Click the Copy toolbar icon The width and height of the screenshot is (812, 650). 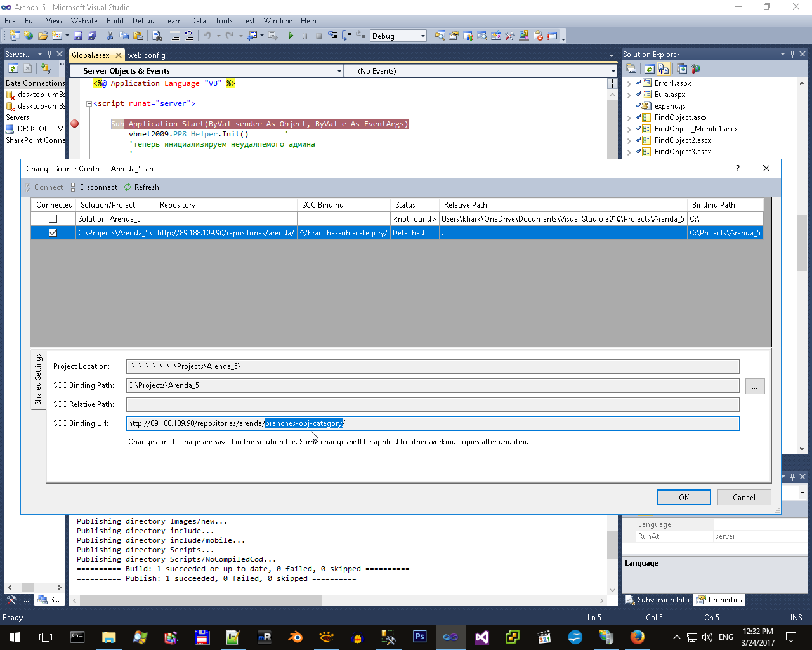(124, 36)
